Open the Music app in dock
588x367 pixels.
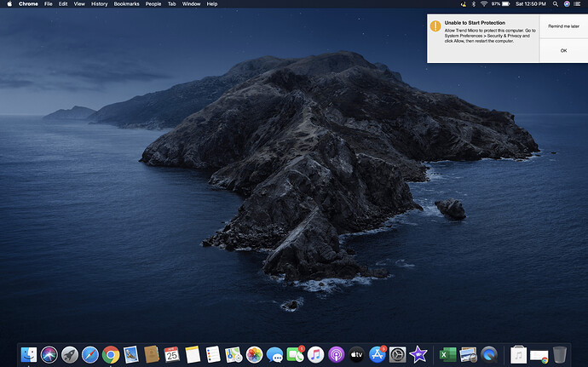click(x=315, y=354)
